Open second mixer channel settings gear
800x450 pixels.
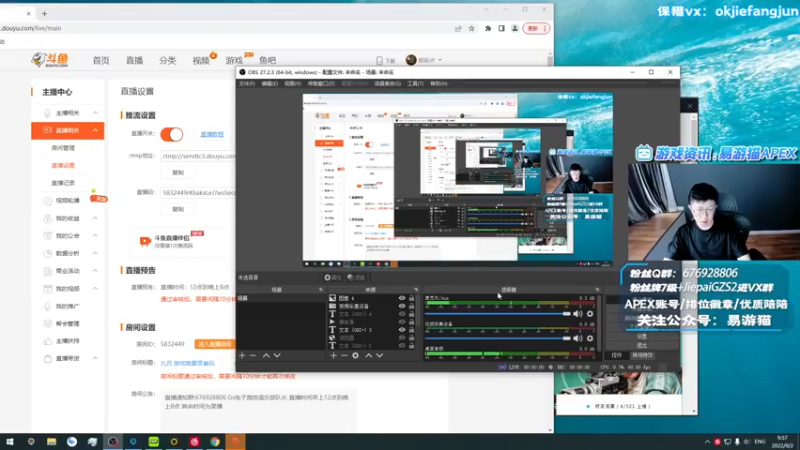coord(590,338)
